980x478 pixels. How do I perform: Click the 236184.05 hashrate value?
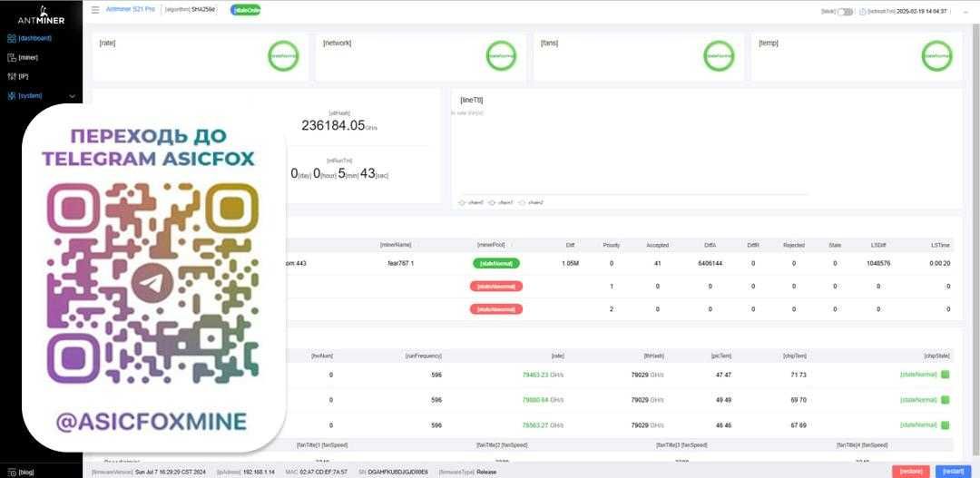333,125
